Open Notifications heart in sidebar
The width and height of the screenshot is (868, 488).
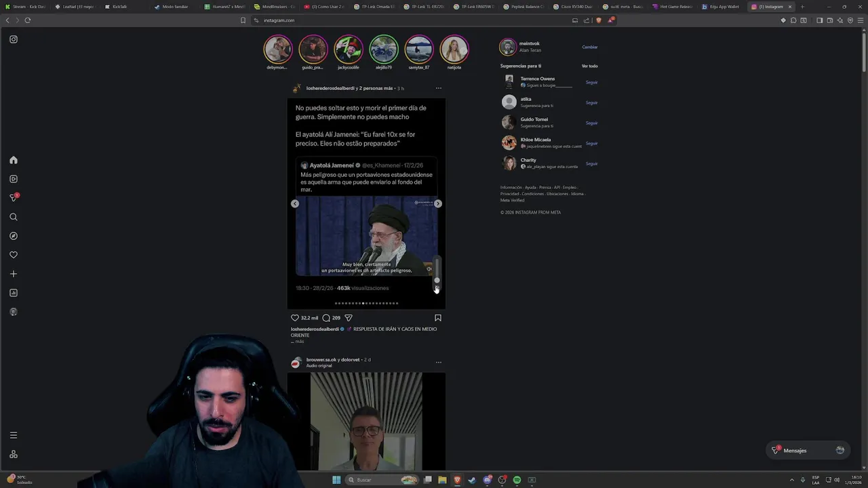[14, 255]
